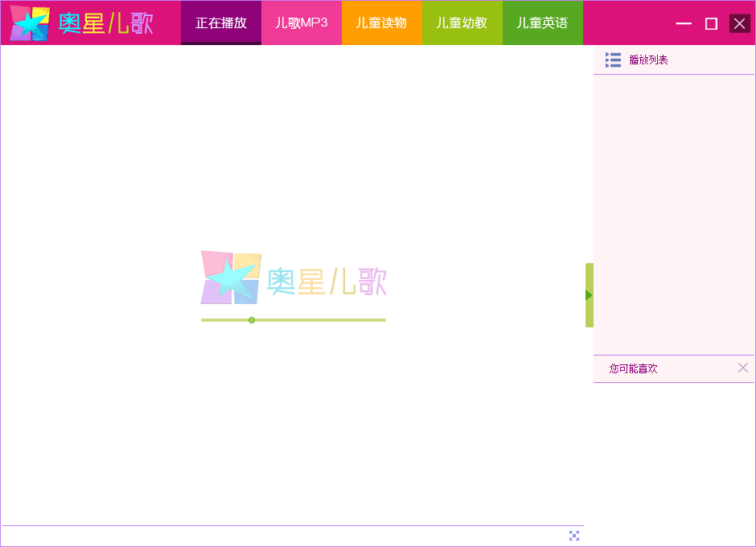Click the green arrow on the player edge
Screen dimensions: 756x547
(x=589, y=295)
